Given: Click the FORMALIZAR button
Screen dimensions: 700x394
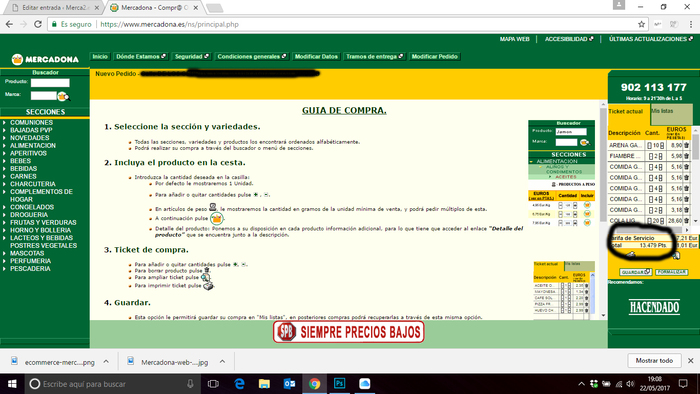Looking at the screenshot, I should 671,272.
